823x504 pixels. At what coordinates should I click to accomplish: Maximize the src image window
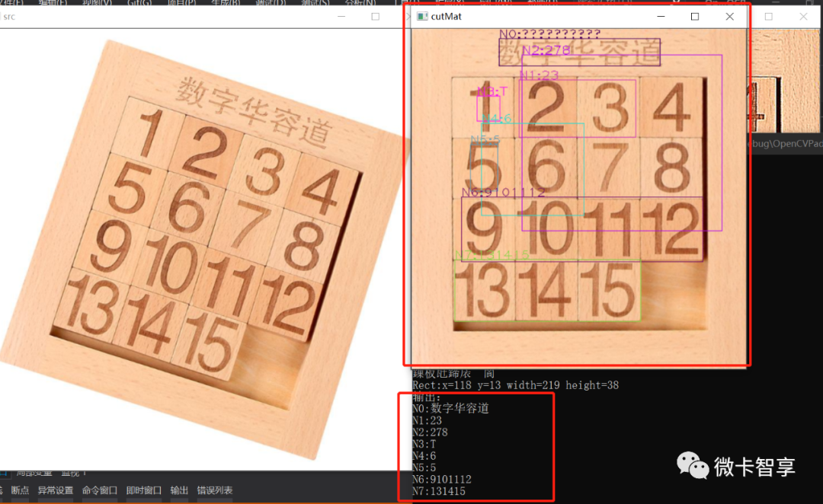click(x=375, y=16)
